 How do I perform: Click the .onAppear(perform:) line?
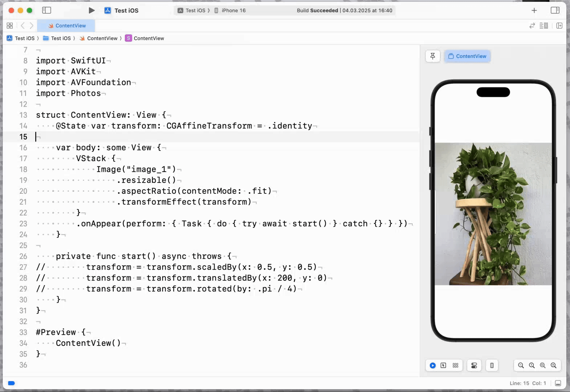(242, 224)
